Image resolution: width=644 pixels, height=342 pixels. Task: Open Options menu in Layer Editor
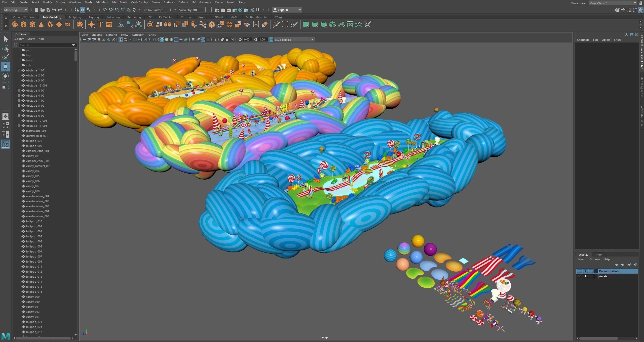pyautogui.click(x=594, y=259)
